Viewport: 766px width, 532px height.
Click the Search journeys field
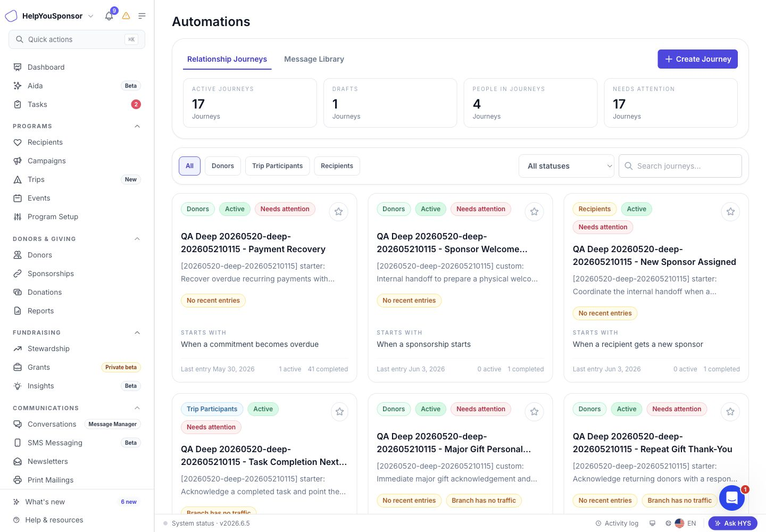(x=680, y=166)
